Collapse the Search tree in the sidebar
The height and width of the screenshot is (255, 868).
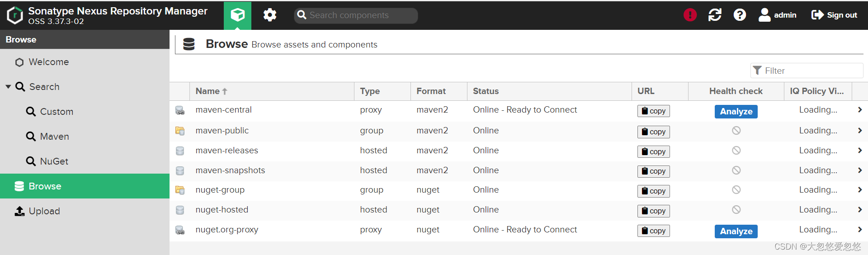click(x=8, y=86)
